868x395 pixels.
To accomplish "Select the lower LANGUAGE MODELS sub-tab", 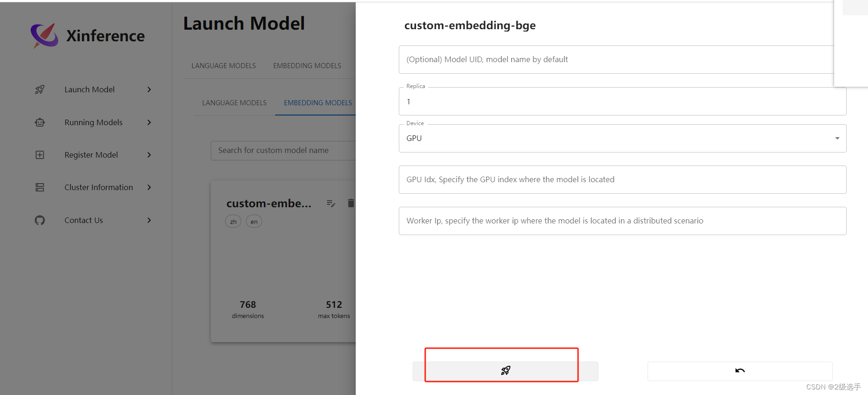I will pos(234,103).
